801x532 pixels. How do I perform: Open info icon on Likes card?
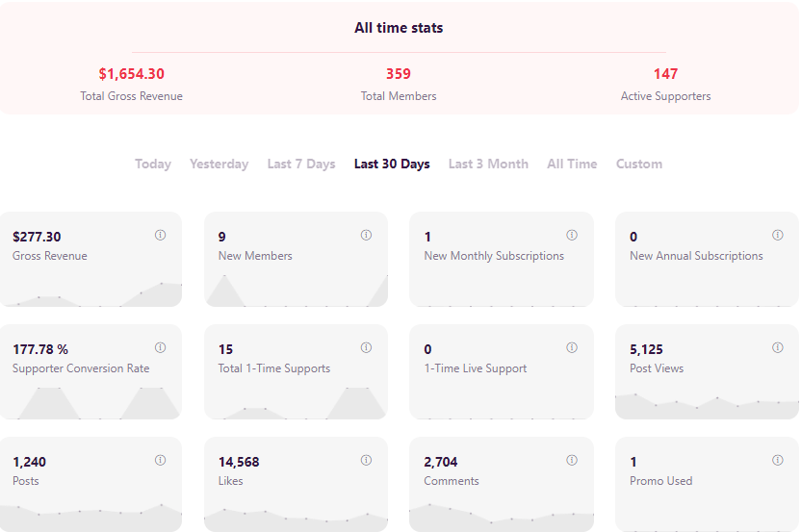point(366,460)
